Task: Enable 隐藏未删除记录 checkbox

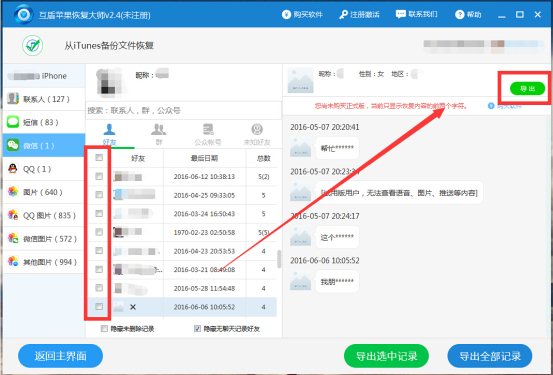Action: [104, 328]
